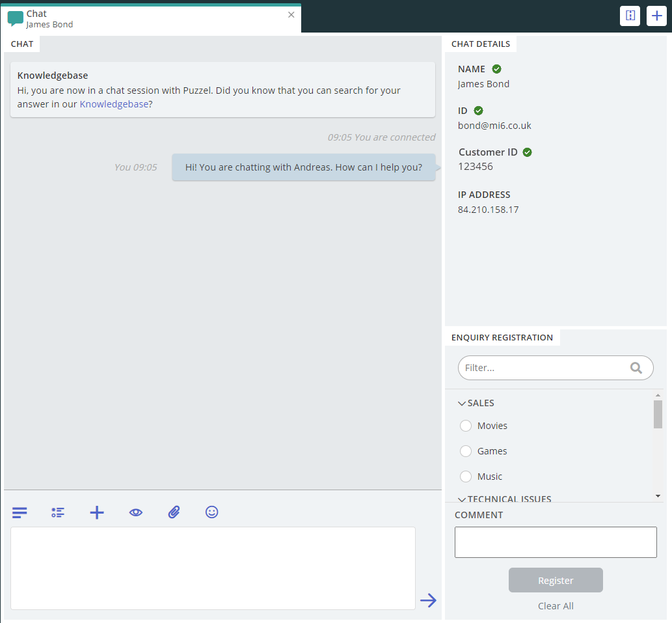Toggle the message preview eye icon
Image resolution: width=672 pixels, height=623 pixels.
click(x=135, y=512)
